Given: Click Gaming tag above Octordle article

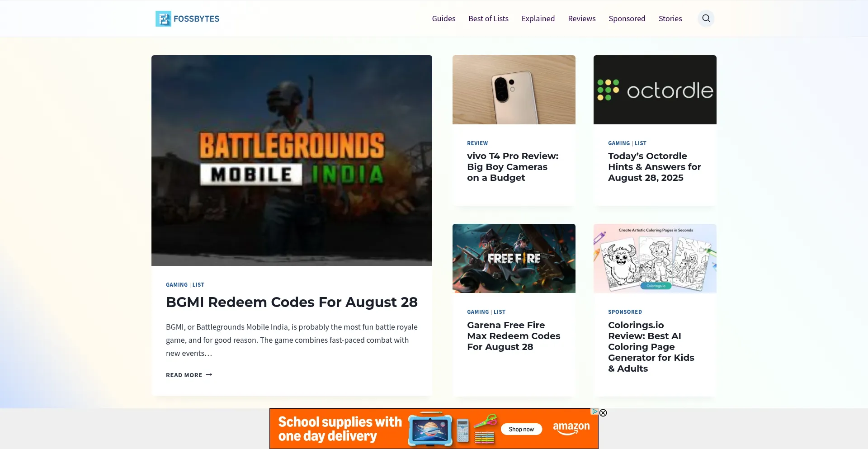Looking at the screenshot, I should [x=619, y=143].
